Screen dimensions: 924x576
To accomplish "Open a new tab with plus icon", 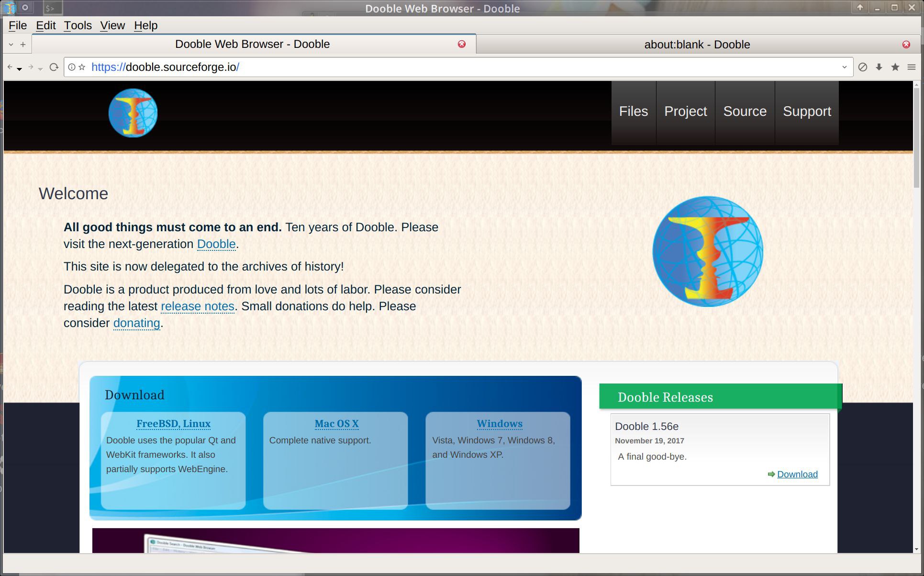I will click(x=23, y=45).
